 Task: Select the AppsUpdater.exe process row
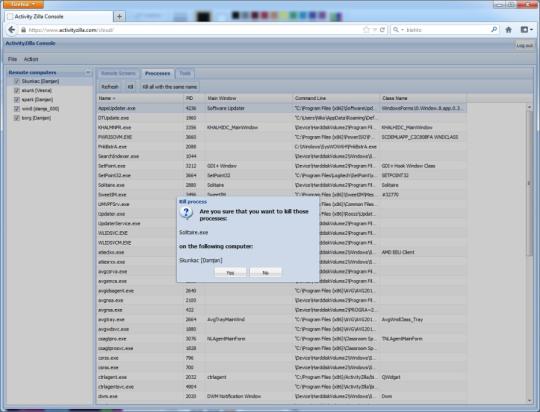coord(281,108)
